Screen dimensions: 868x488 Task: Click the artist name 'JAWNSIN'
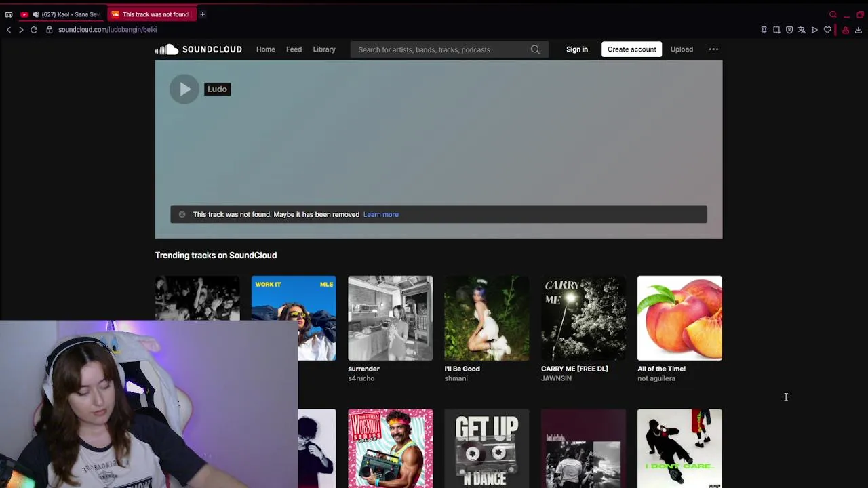pos(556,378)
